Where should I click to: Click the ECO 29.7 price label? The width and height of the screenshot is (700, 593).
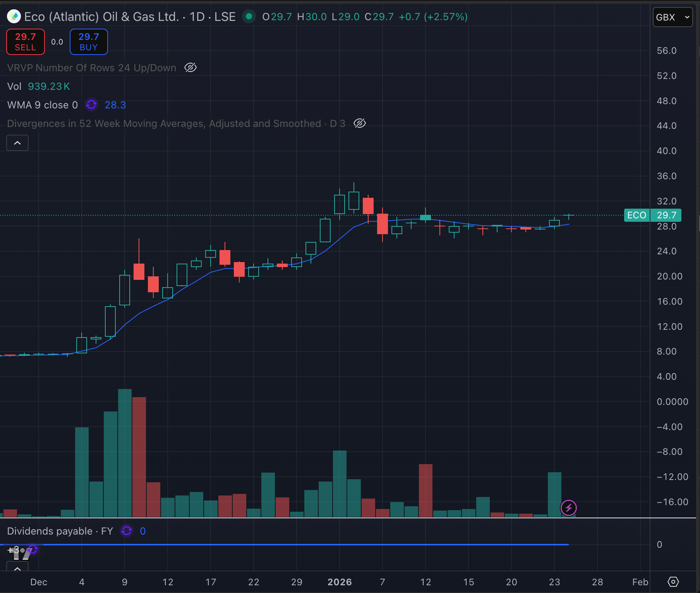click(653, 215)
